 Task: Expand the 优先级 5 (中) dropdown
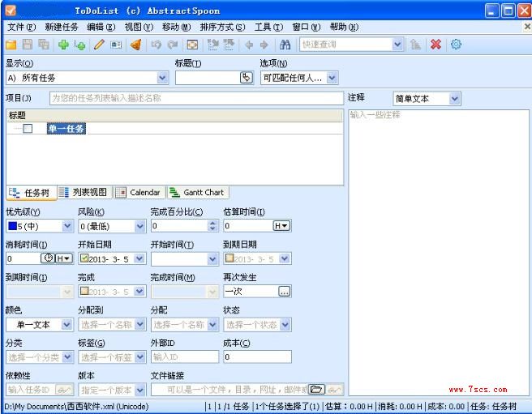[x=67, y=226]
